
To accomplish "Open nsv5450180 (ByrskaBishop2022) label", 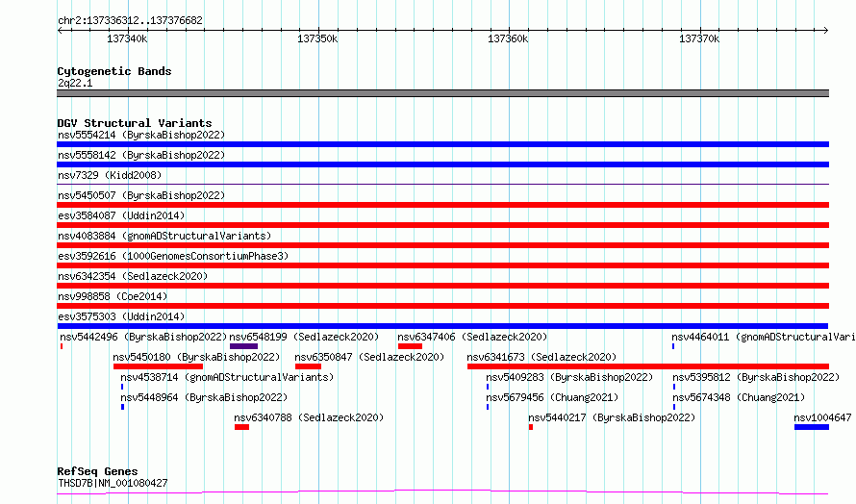I will [196, 357].
